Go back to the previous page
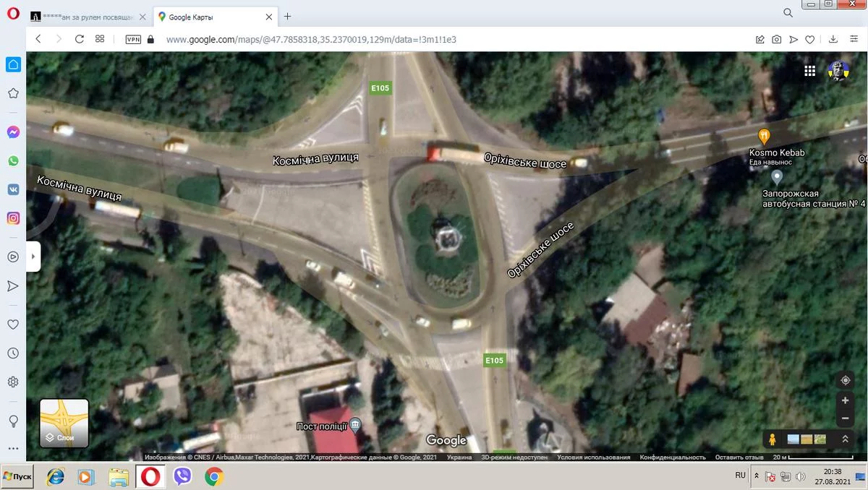Image resolution: width=868 pixels, height=490 pixels. click(38, 39)
